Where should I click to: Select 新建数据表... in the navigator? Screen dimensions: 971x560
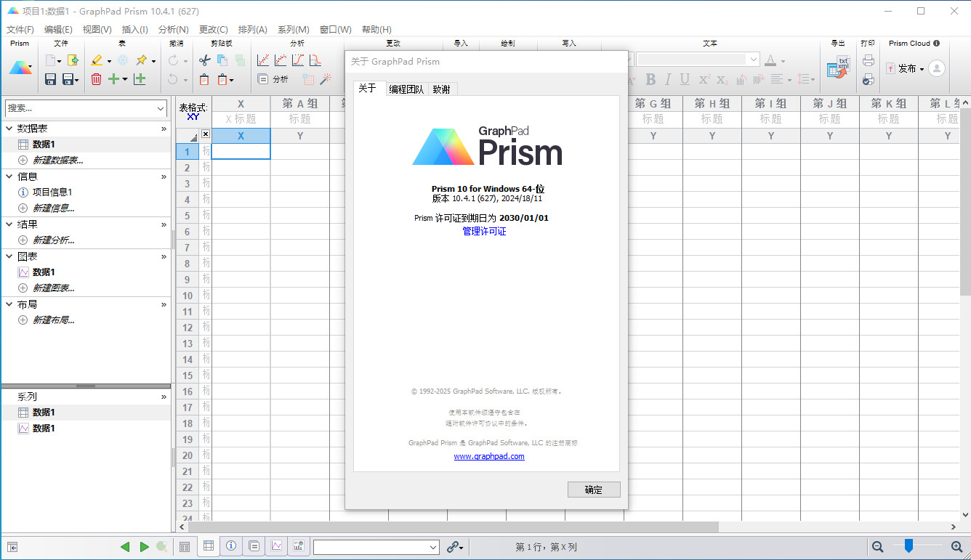pos(57,160)
